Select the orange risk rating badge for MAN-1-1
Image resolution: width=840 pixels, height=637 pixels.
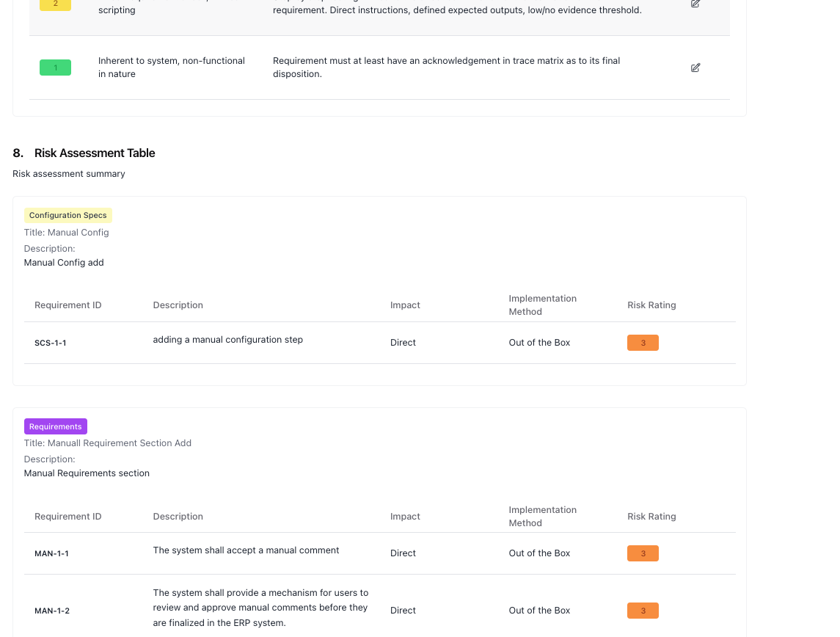[643, 553]
